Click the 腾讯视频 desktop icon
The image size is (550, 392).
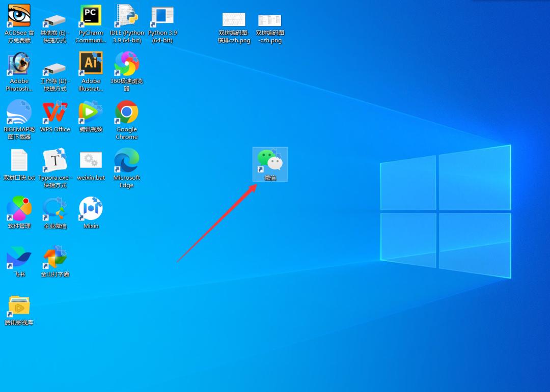[91, 112]
